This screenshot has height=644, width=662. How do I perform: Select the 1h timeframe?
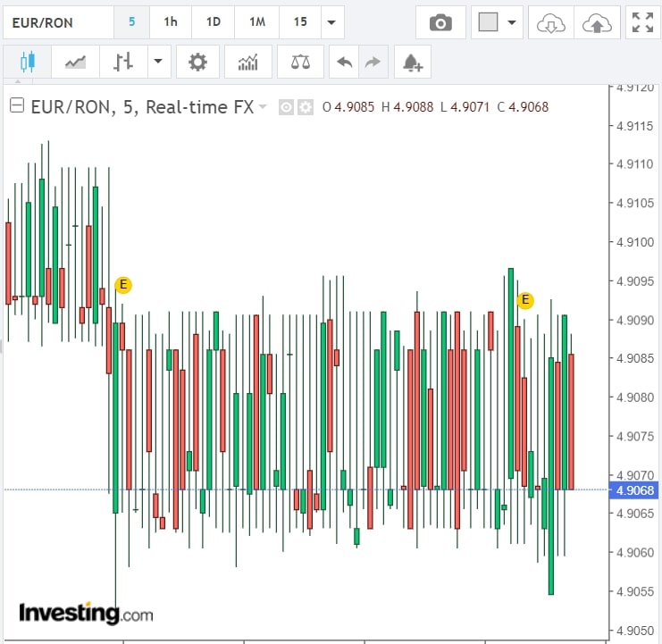click(170, 22)
